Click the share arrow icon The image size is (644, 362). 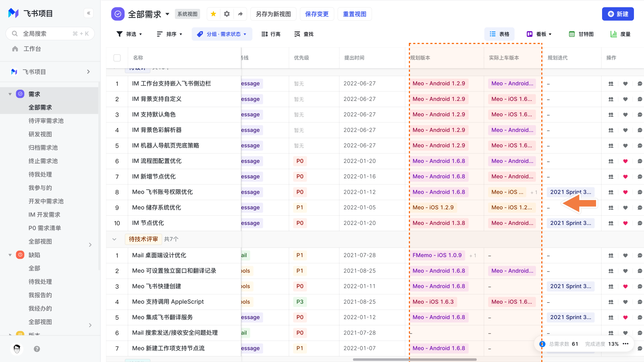[240, 14]
